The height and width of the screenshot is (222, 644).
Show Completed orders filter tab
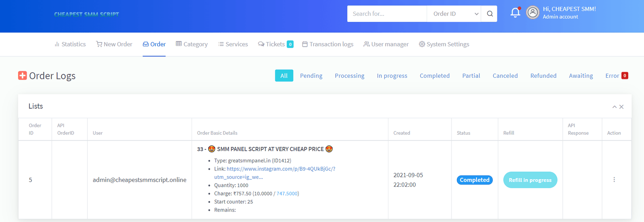(x=434, y=76)
